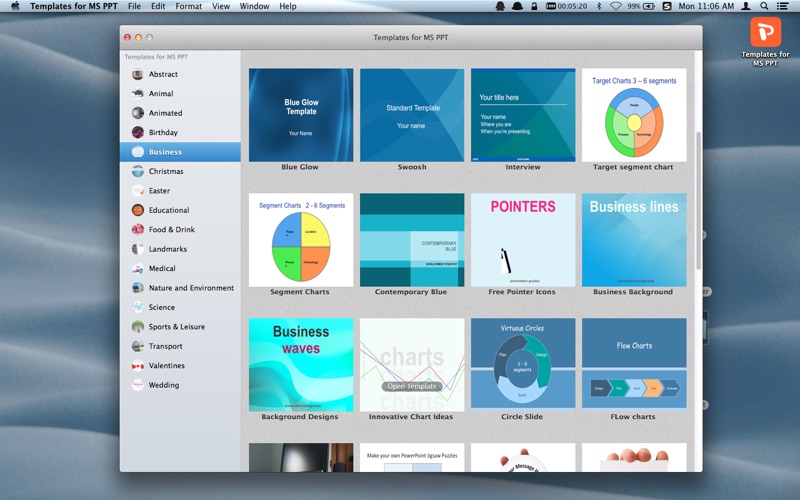The width and height of the screenshot is (800, 500).
Task: Click the Christmas category icon
Action: click(x=138, y=171)
